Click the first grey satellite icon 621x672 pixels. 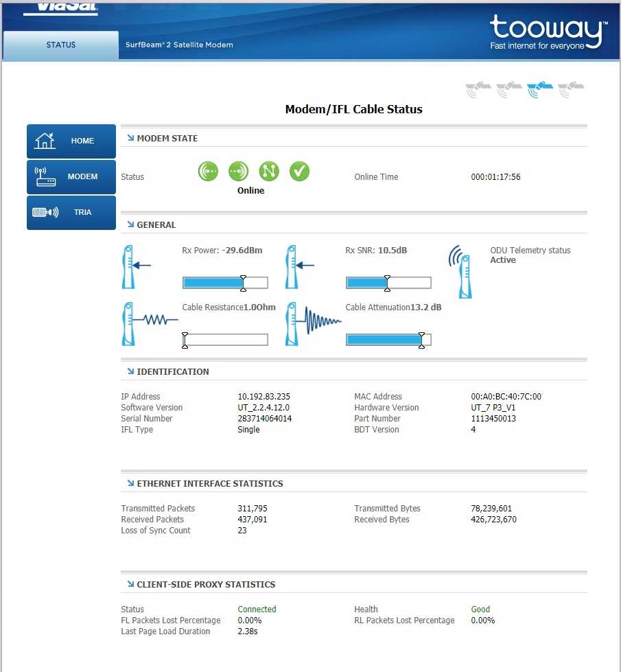coord(478,90)
